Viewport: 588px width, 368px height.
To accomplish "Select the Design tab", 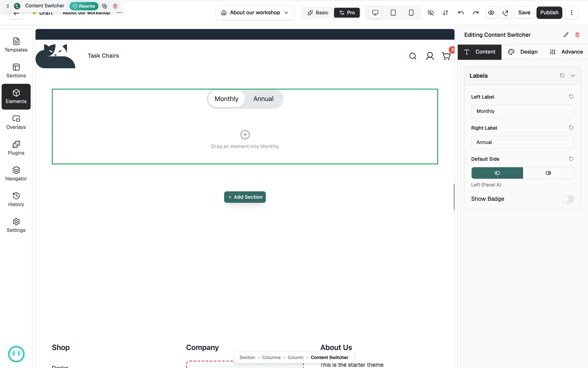I will pos(523,52).
